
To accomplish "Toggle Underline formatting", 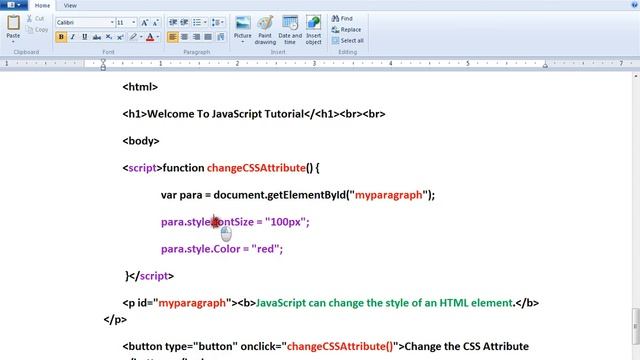I will [x=84, y=37].
